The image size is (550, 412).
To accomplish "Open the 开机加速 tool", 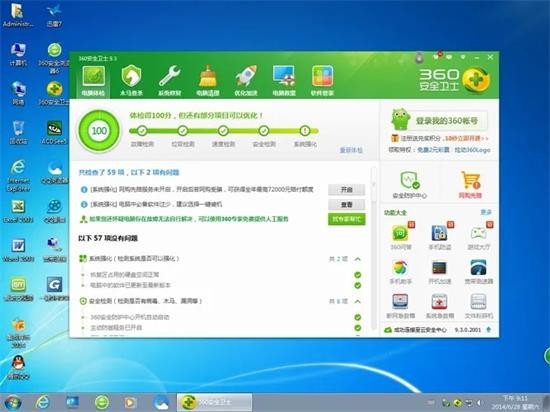I will tap(440, 272).
